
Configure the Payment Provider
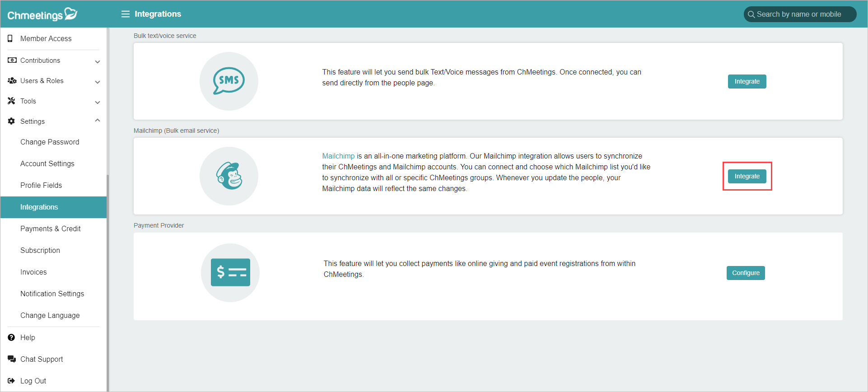[x=746, y=273]
